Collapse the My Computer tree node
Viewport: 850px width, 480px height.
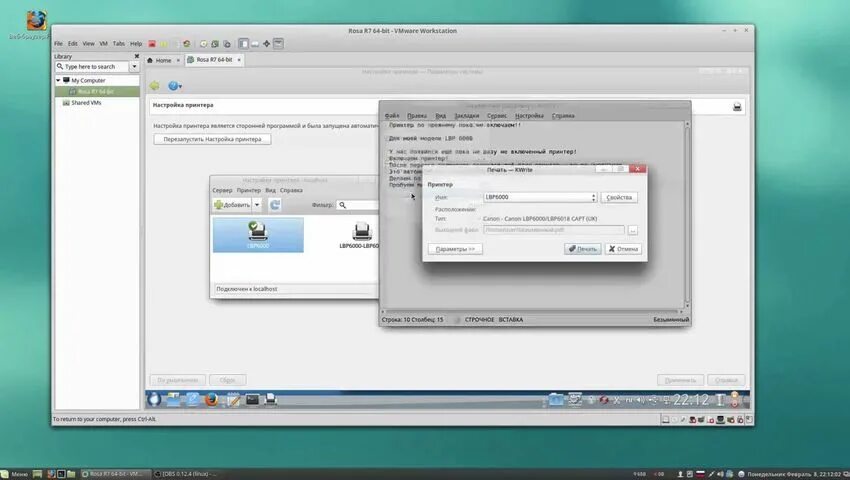58,80
